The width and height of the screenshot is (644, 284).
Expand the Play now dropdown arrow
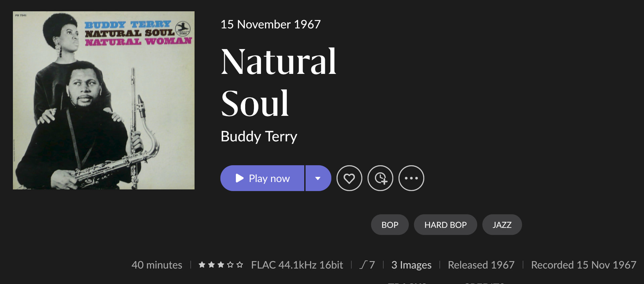318,178
